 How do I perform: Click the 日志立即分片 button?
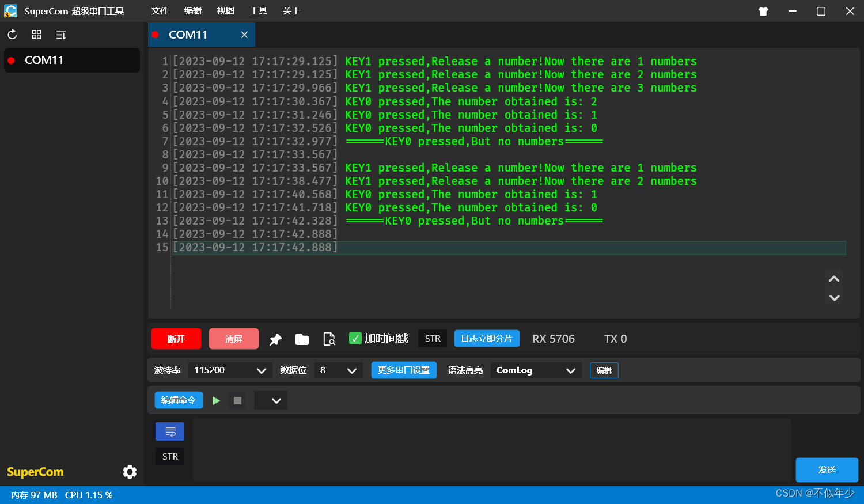pos(487,339)
